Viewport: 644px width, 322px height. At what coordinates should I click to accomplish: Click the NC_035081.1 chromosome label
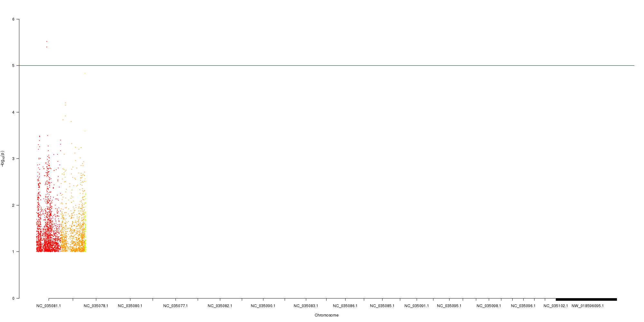[x=49, y=306]
